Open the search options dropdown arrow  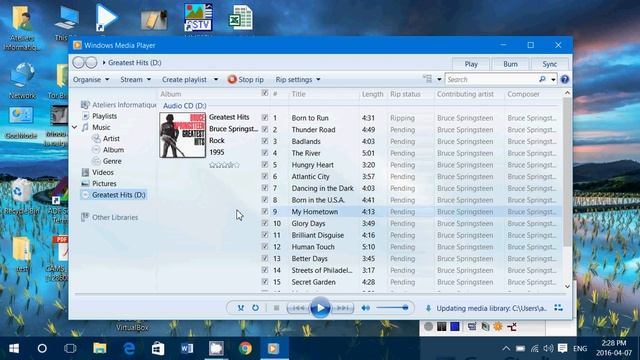click(x=553, y=80)
